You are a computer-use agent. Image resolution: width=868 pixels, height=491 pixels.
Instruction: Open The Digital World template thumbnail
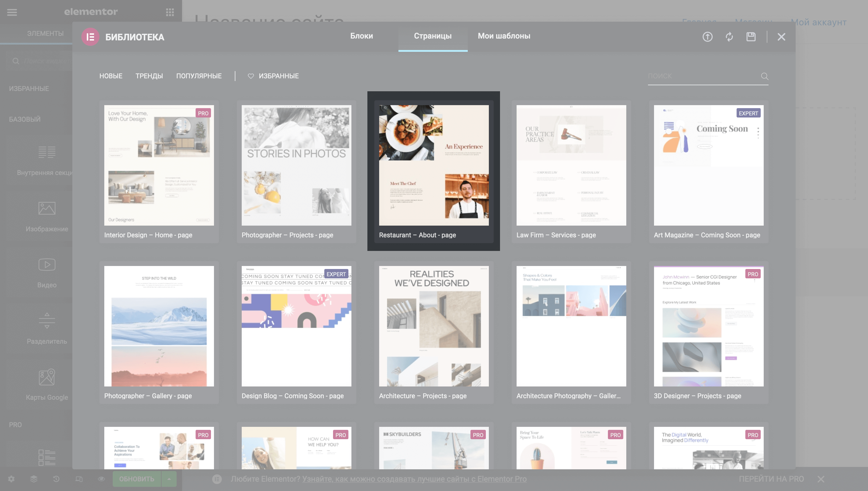(709, 448)
